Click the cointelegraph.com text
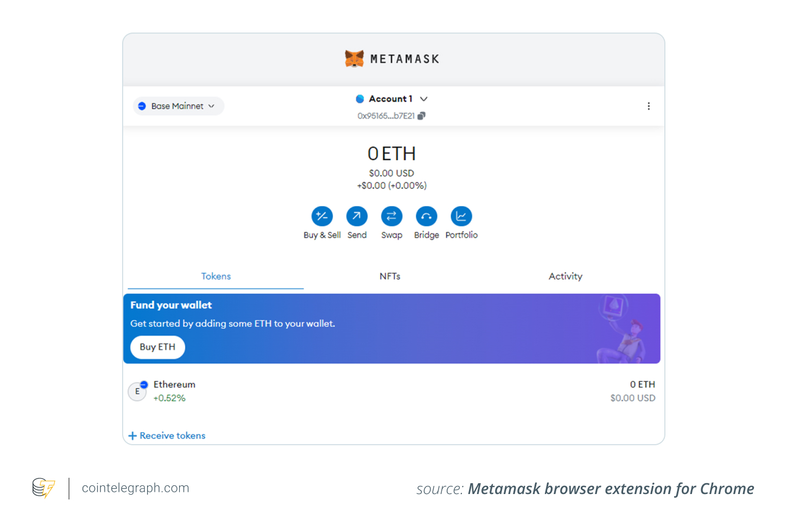The height and width of the screenshot is (532, 787). pyautogui.click(x=136, y=488)
